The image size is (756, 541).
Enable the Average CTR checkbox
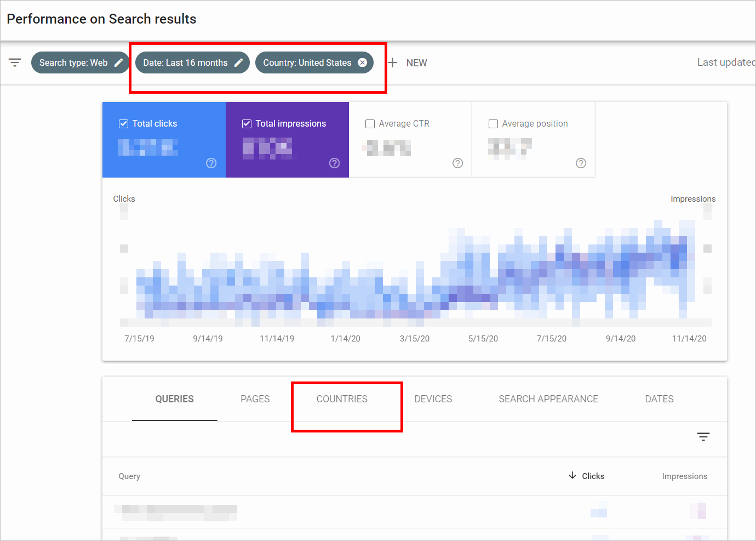pyautogui.click(x=370, y=123)
